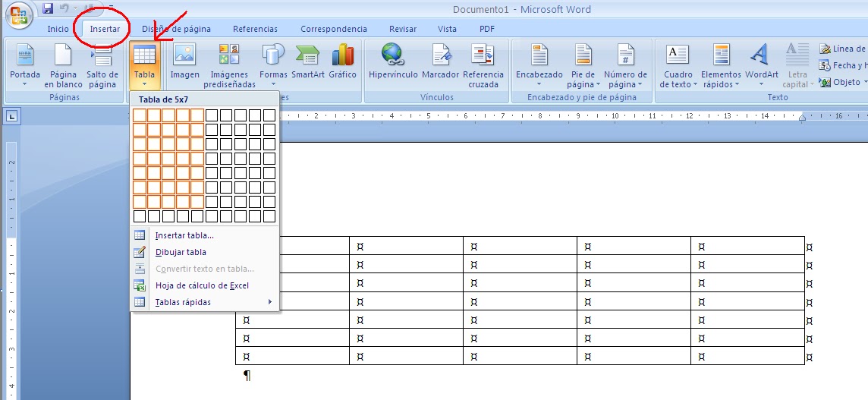The width and height of the screenshot is (868, 400).
Task: Open the Formas shapes gallery
Action: [273, 65]
